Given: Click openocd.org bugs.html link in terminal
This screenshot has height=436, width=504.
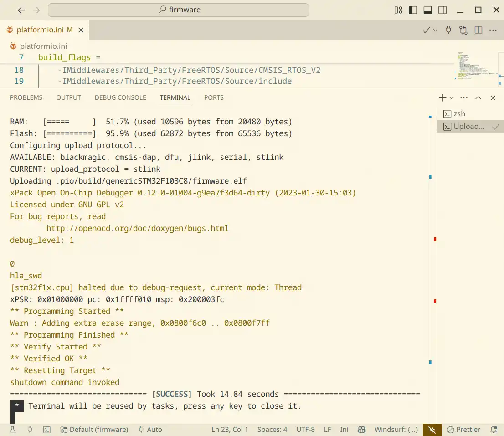Looking at the screenshot, I should [x=137, y=228].
